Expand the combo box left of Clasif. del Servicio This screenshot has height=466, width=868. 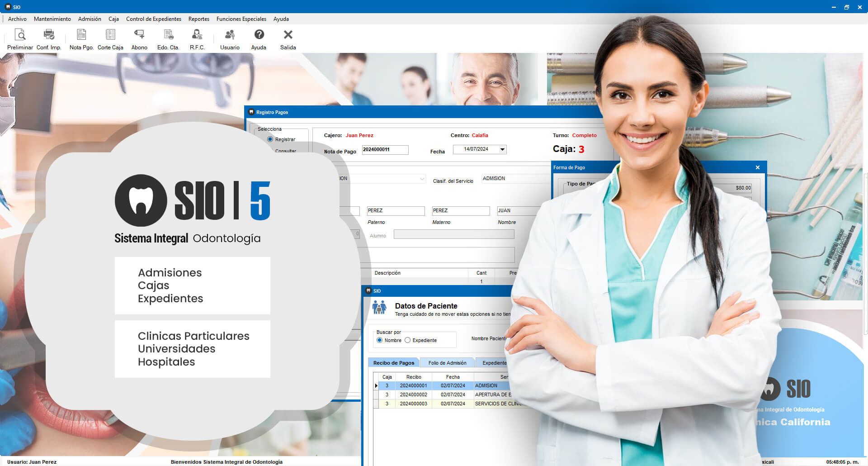[x=422, y=179]
